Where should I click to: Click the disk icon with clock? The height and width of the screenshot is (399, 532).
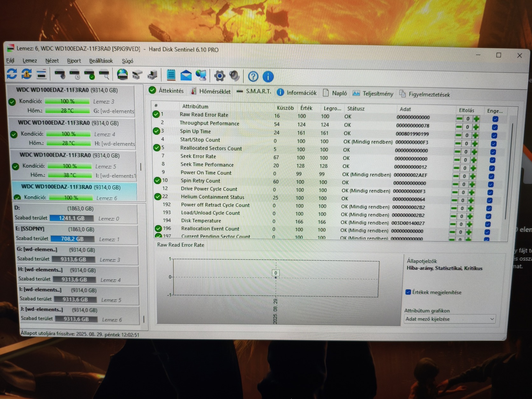[75, 75]
